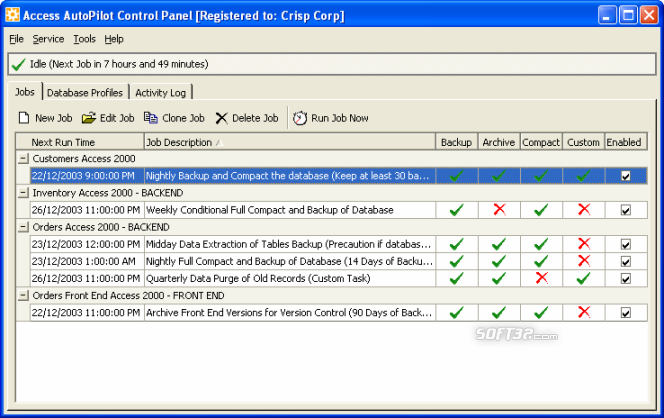Image resolution: width=664 pixels, height=418 pixels.
Task: Open the Activity Log tab
Action: [x=160, y=93]
